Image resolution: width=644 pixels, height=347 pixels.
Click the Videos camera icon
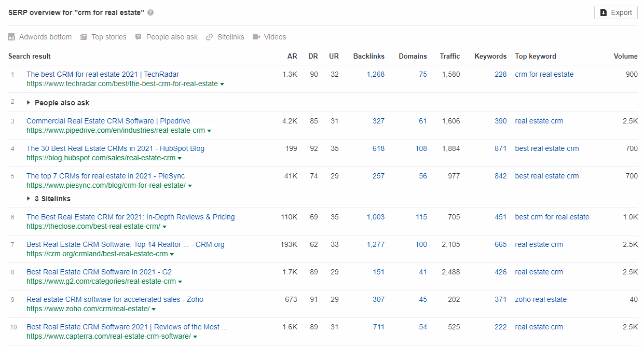[256, 37]
